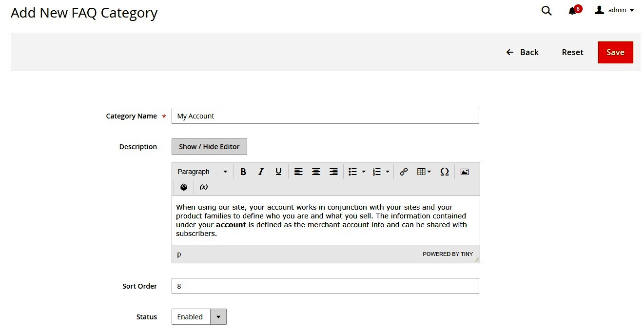
Task: Align text to the right
Action: [333, 172]
